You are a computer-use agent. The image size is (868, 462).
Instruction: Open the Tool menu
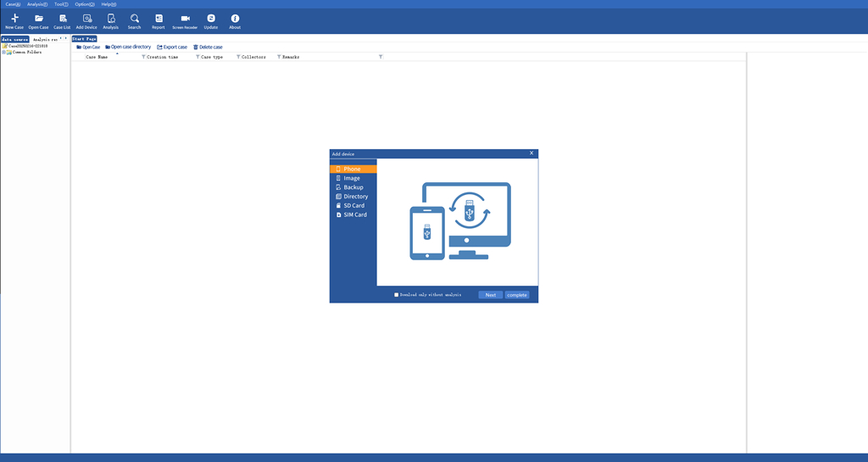pos(61,4)
